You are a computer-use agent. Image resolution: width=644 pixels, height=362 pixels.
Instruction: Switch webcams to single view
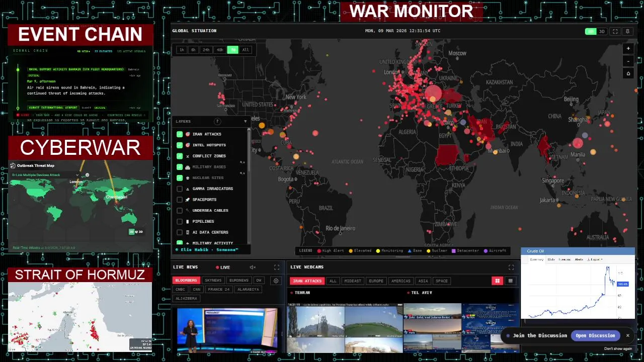[x=510, y=281]
